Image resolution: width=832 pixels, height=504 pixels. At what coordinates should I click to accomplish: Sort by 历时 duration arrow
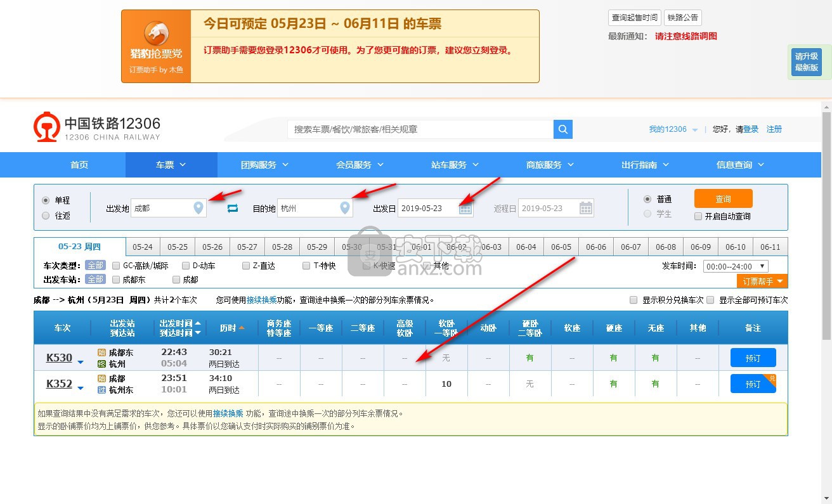tap(241, 328)
